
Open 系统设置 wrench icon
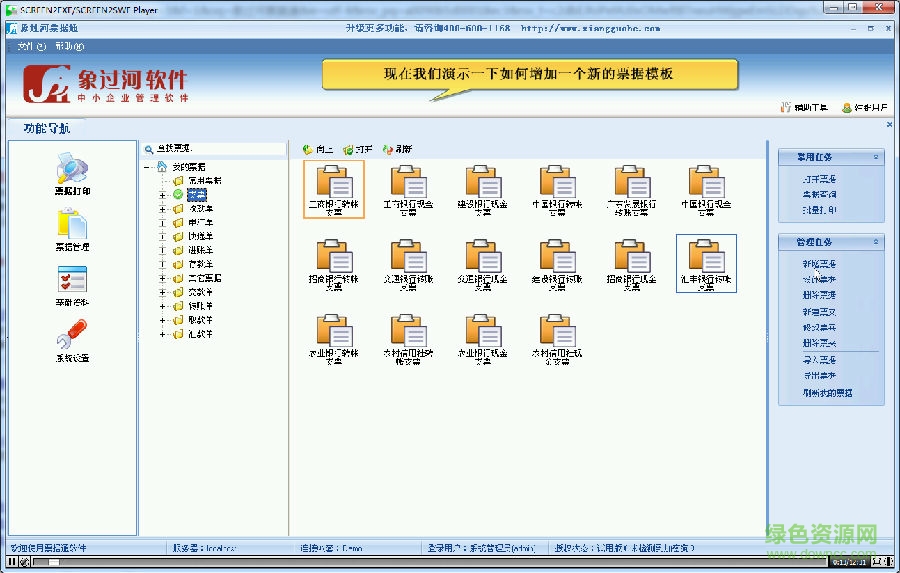tap(72, 335)
